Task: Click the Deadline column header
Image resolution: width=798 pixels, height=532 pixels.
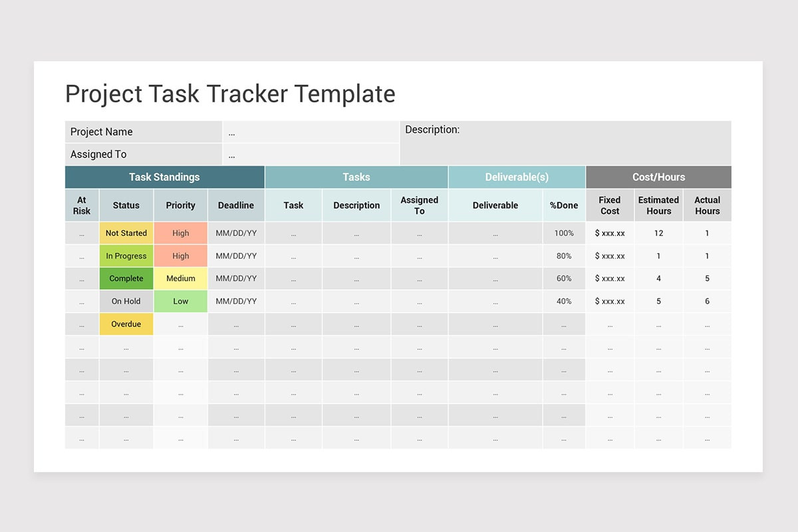Action: point(236,205)
